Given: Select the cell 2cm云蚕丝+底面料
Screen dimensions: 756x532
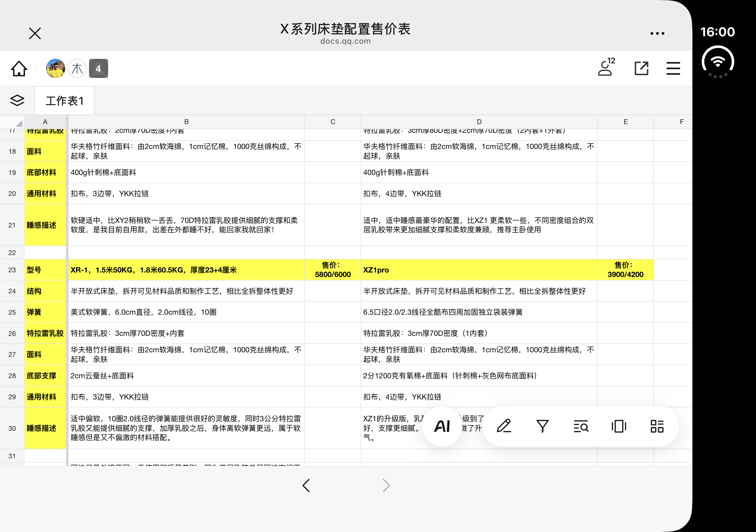Looking at the screenshot, I should point(186,376).
